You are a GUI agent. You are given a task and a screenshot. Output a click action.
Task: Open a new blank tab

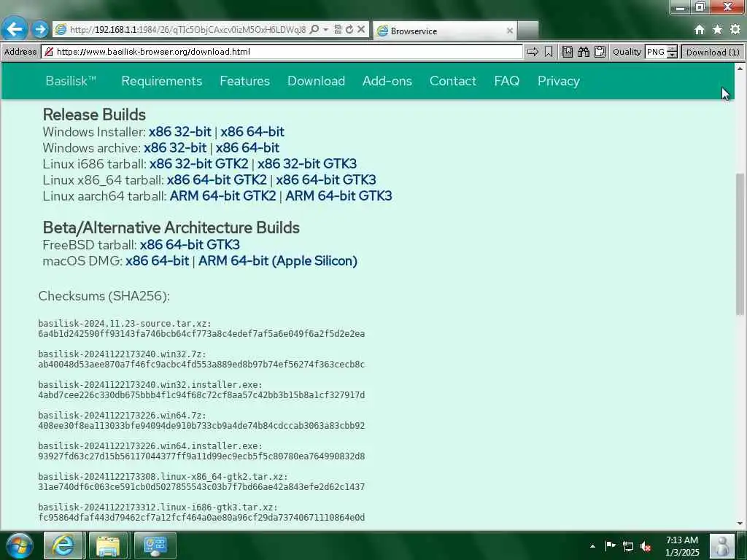(528, 31)
